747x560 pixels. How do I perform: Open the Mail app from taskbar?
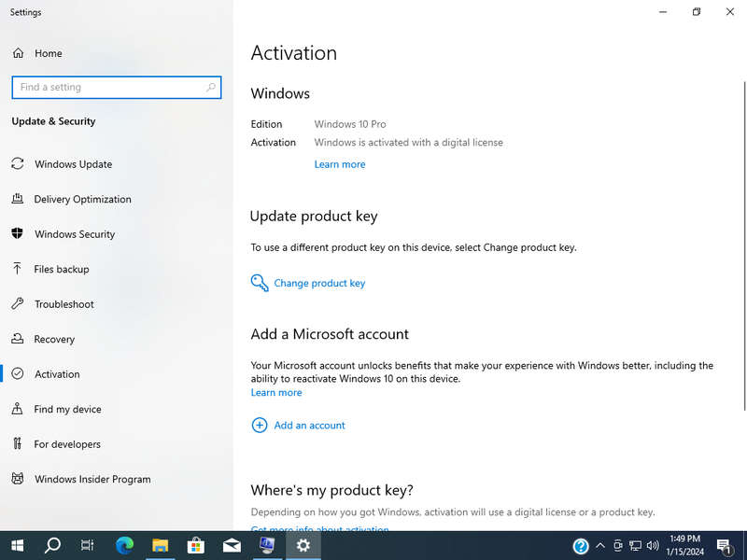[232, 545]
